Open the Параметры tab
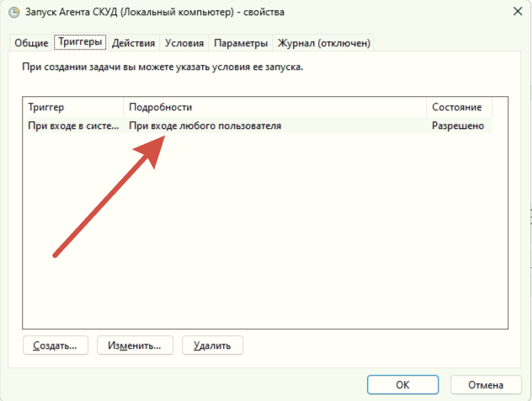Viewport: 532px width, 401px height. 241,43
